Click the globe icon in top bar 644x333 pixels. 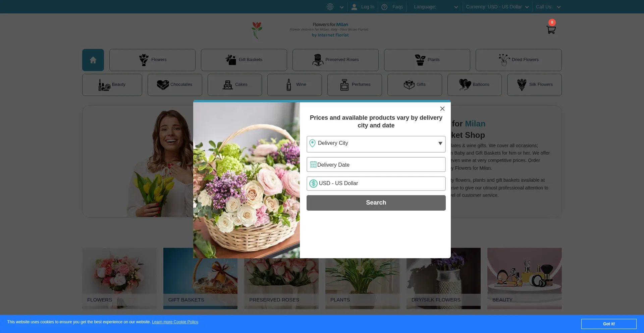tap(330, 7)
